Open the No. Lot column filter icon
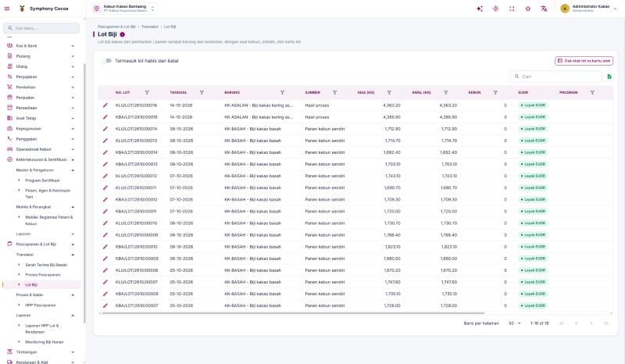Image resolution: width=625 pixels, height=364 pixels. [x=147, y=92]
